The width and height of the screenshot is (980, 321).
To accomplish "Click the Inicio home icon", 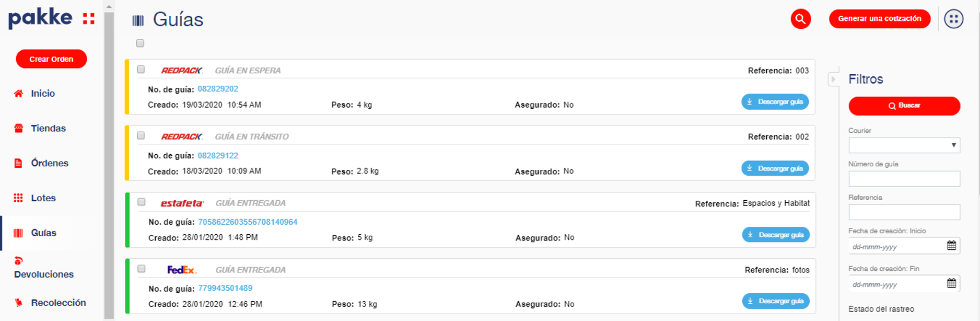I will tap(18, 94).
